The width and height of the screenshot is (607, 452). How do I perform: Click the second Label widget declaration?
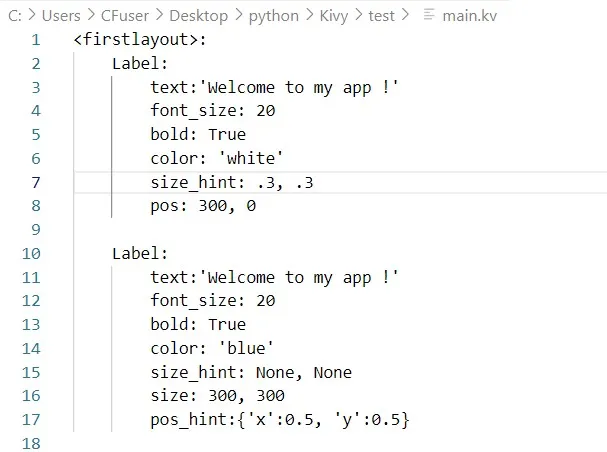140,253
